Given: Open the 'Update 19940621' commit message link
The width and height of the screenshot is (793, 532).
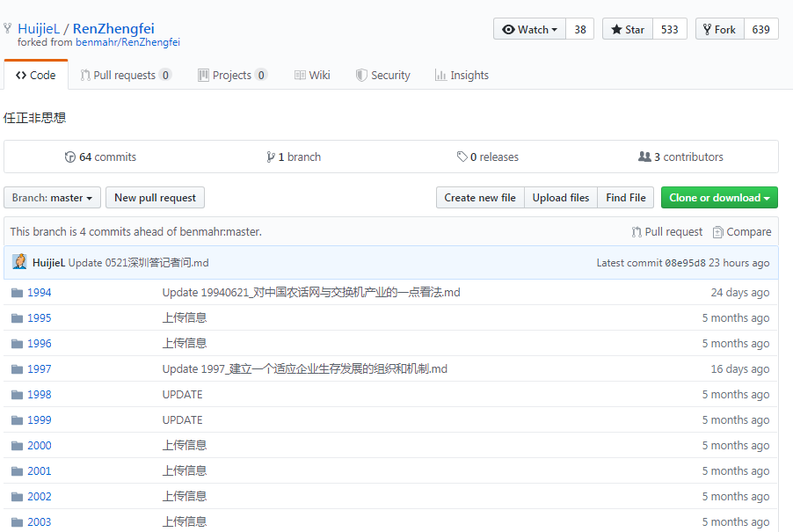Looking at the screenshot, I should coord(311,292).
